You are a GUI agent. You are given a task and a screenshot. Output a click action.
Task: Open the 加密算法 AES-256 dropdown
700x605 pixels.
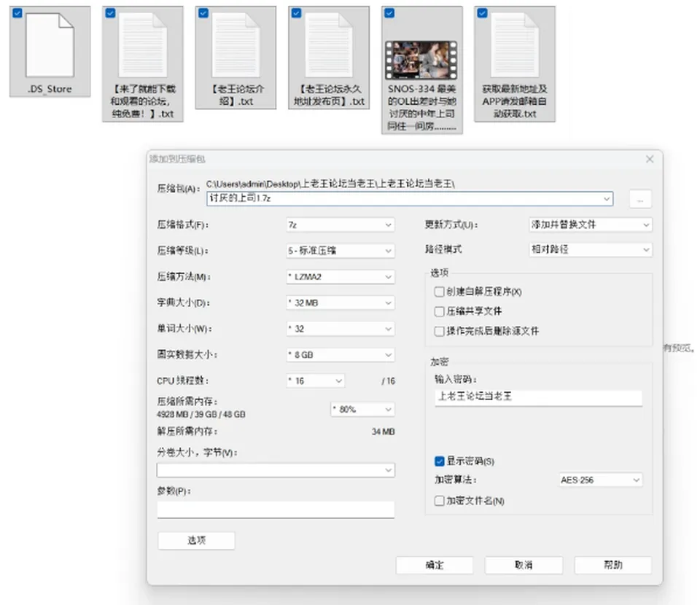point(600,480)
